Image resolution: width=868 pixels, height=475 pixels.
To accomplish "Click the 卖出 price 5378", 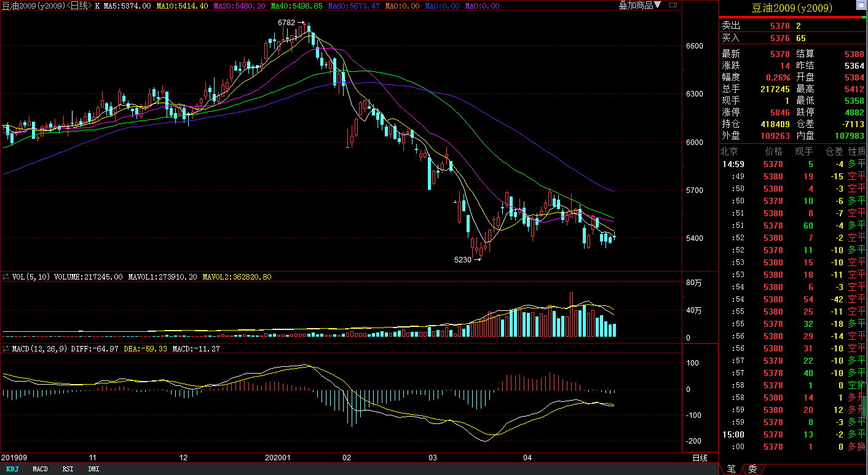I will tap(779, 26).
